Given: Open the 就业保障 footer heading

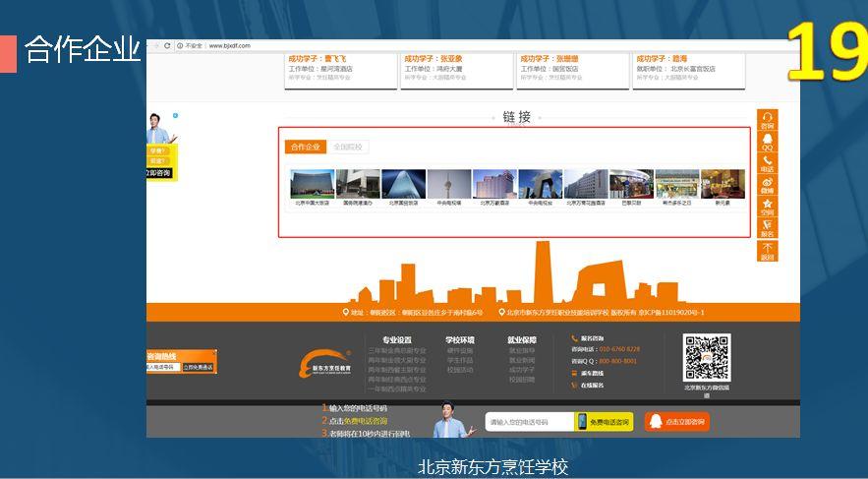Looking at the screenshot, I should pyautogui.click(x=522, y=340).
